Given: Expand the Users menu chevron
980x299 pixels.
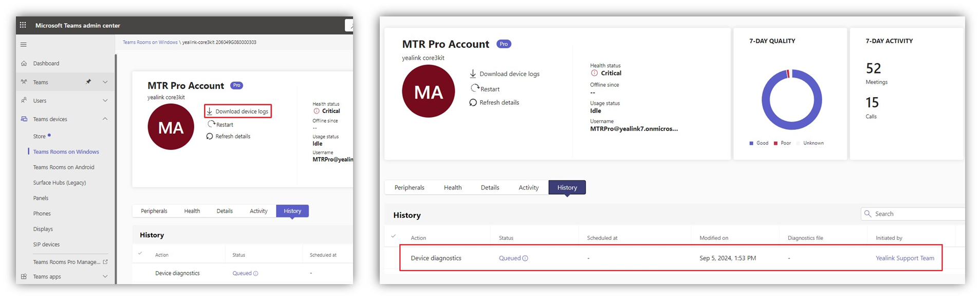Looking at the screenshot, I should click(x=105, y=100).
